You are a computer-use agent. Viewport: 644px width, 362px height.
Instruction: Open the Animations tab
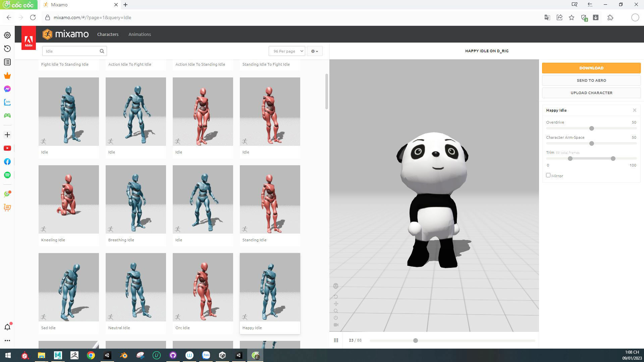[x=140, y=34]
